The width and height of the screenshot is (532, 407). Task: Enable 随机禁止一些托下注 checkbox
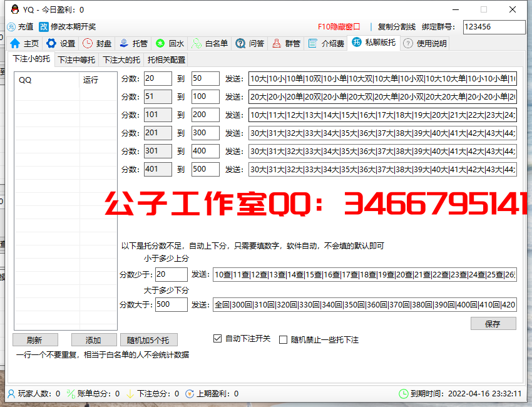pos(283,340)
